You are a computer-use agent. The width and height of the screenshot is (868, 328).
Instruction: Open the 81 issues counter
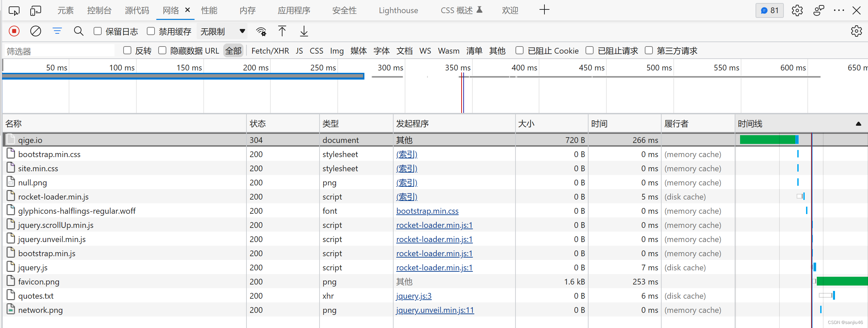click(x=770, y=10)
